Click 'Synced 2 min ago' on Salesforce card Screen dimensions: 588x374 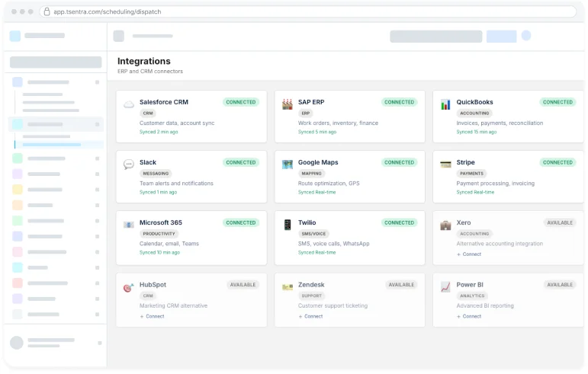(x=159, y=132)
